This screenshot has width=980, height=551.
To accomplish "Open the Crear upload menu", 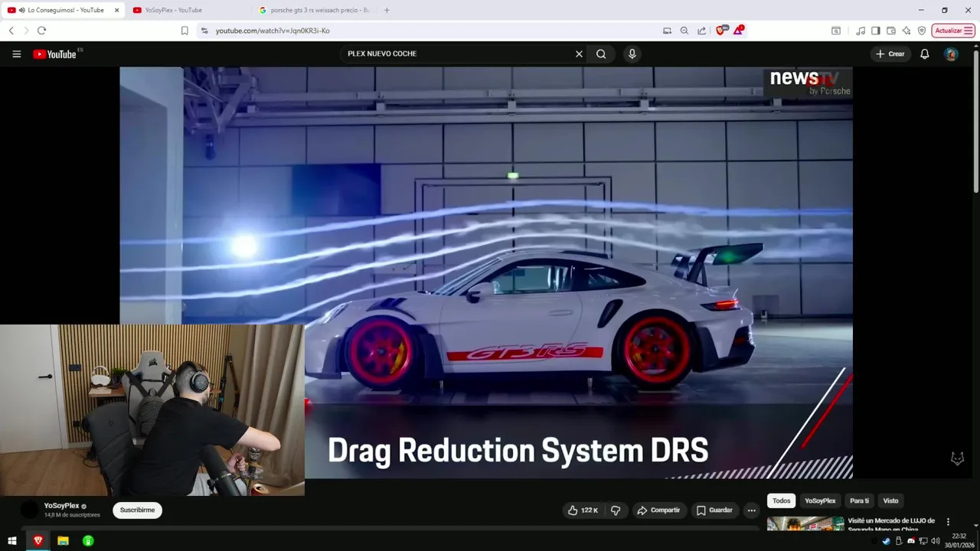I will pos(890,54).
